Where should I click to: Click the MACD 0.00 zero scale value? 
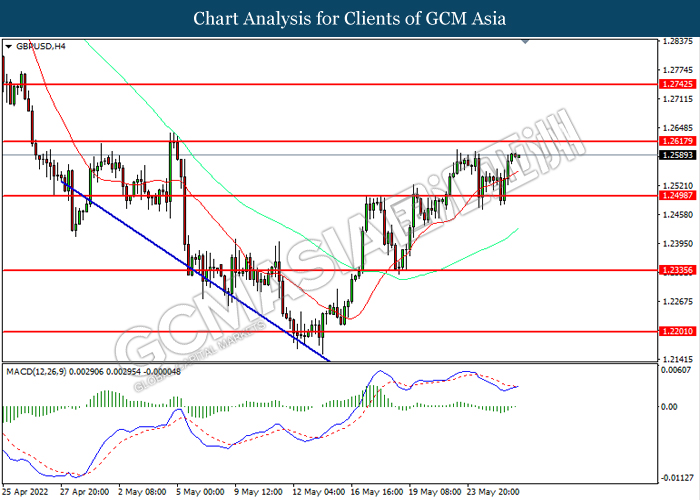(670, 407)
